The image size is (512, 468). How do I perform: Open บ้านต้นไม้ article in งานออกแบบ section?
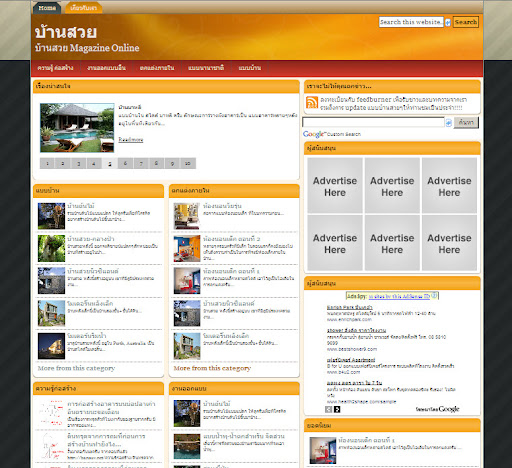(x=217, y=404)
